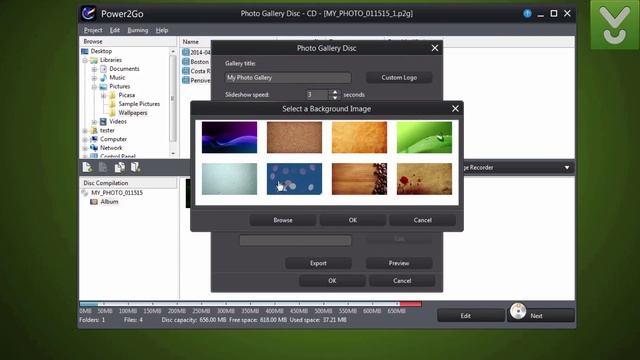
Task: Click the fourth toolbar icon with arrow
Action: pos(136,167)
